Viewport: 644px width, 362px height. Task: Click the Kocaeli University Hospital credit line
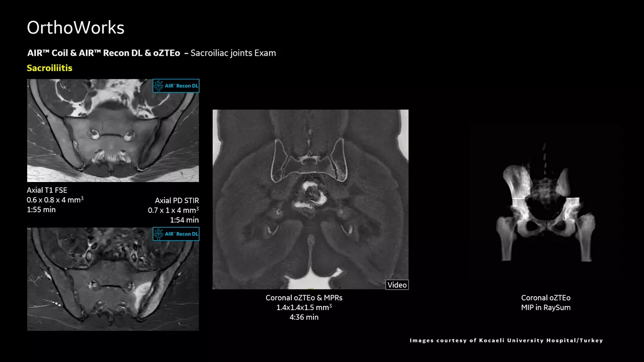pyautogui.click(x=506, y=340)
